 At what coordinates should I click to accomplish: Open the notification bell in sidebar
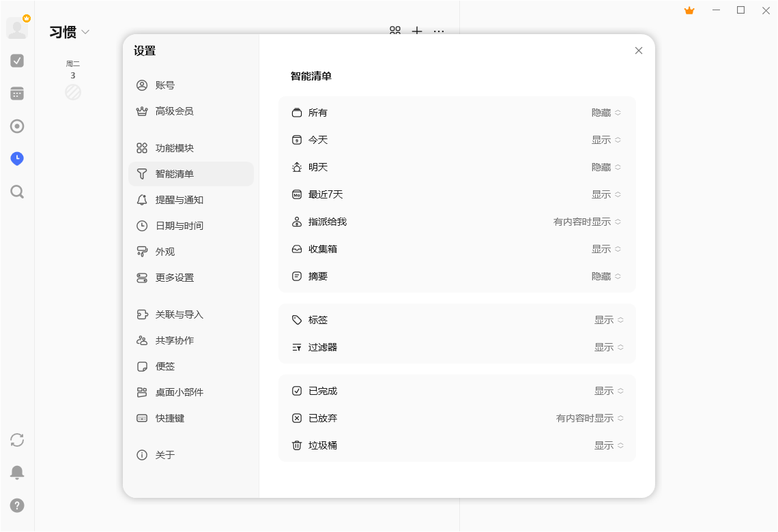point(16,472)
